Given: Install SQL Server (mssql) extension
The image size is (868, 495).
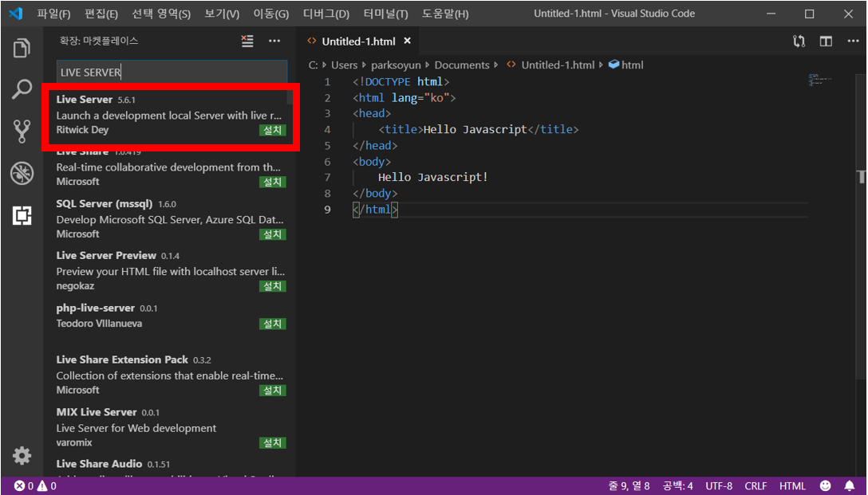Looking at the screenshot, I should 272,234.
